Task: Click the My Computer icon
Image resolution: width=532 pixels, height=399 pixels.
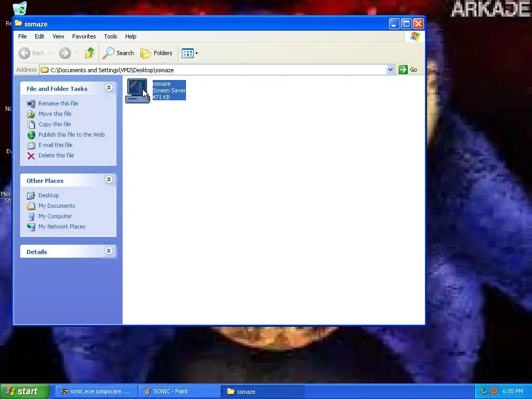Action: (31, 217)
